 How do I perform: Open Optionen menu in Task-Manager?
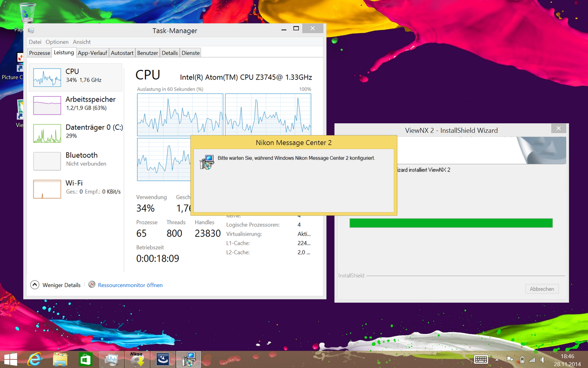coord(57,42)
